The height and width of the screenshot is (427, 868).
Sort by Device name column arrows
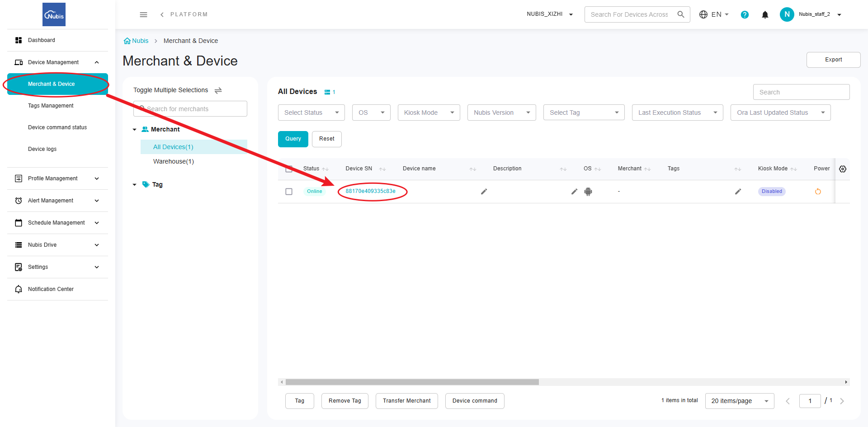click(x=473, y=169)
